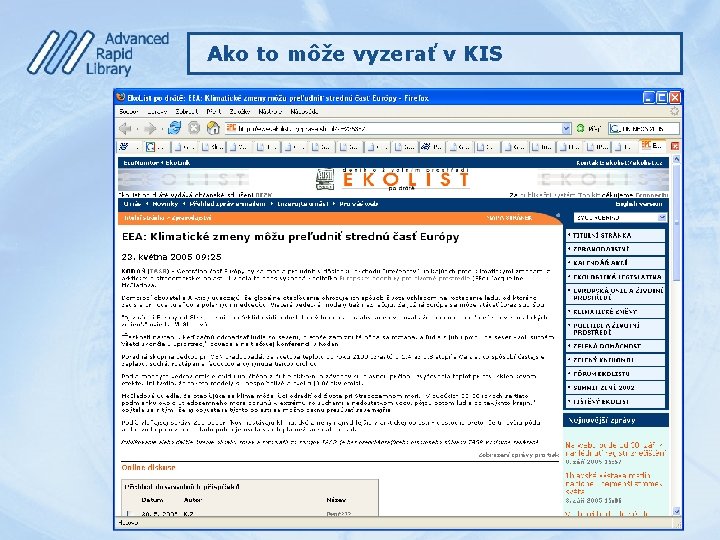Image resolution: width=720 pixels, height=540 pixels.
Task: Click the date text 23. května 2005 09:25
Action: tap(172, 257)
